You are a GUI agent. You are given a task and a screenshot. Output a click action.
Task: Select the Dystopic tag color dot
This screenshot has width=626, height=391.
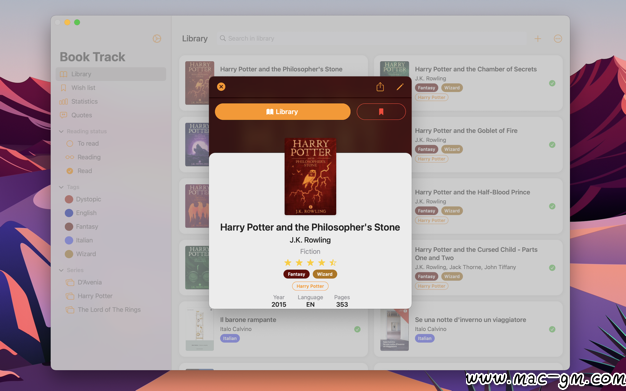[x=69, y=199]
